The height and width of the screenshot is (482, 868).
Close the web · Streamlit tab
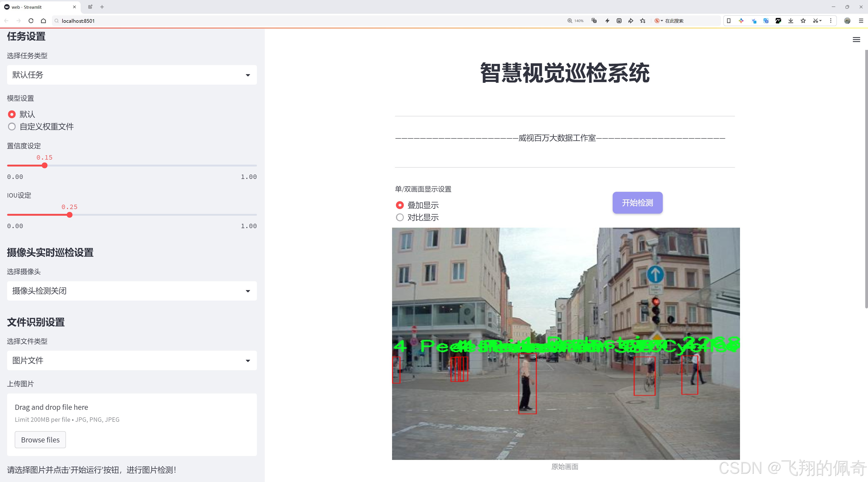tap(74, 7)
